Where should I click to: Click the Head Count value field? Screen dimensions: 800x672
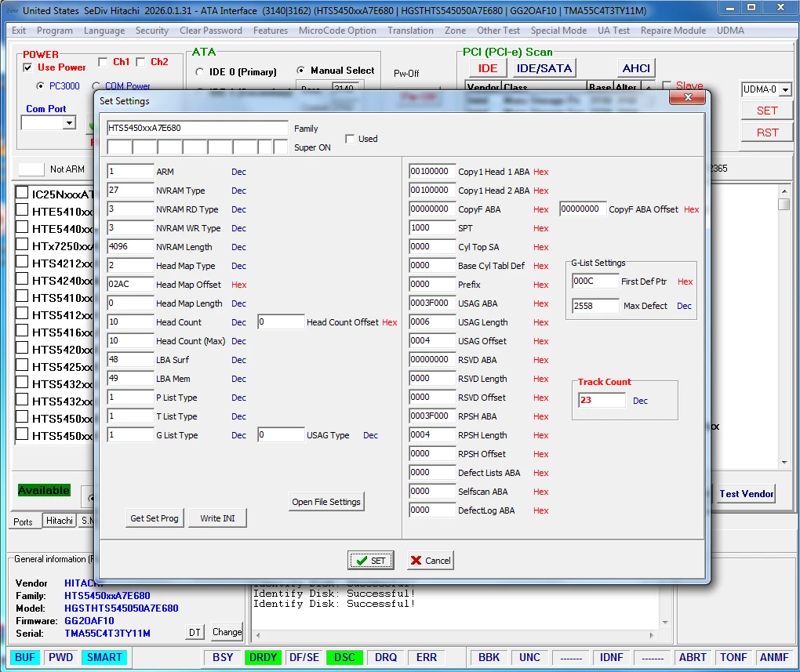tap(130, 322)
